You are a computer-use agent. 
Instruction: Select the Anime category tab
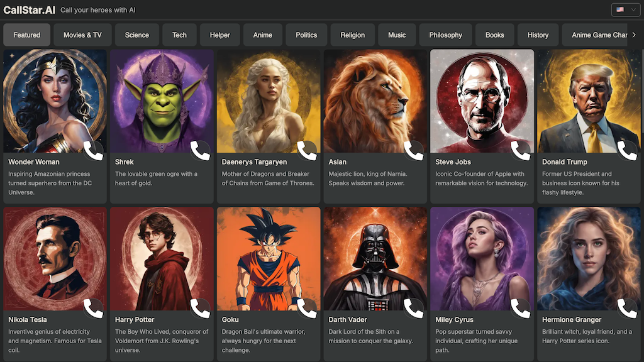[263, 35]
